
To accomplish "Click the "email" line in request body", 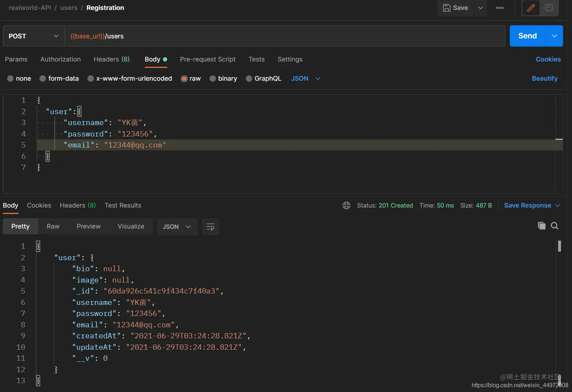I will click(x=115, y=145).
